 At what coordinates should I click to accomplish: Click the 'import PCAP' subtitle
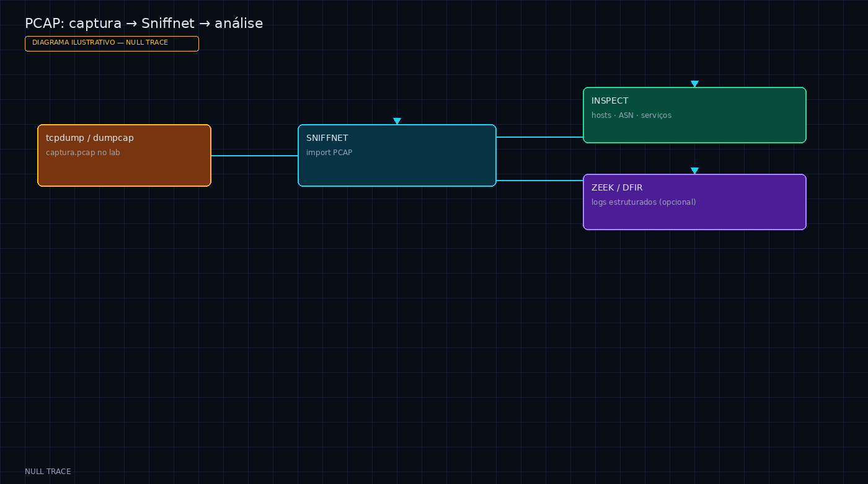[x=329, y=153]
